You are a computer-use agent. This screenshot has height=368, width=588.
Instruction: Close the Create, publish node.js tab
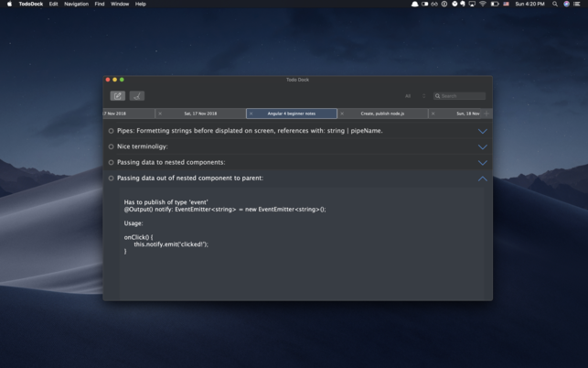pos(342,114)
